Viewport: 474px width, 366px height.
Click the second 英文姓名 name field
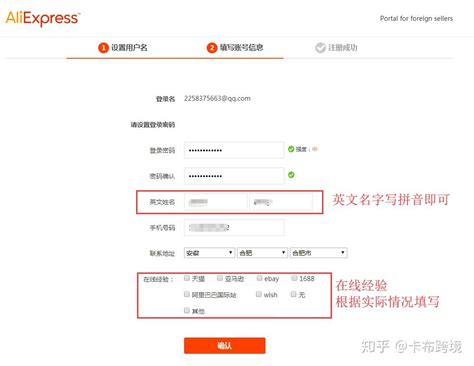[281, 202]
